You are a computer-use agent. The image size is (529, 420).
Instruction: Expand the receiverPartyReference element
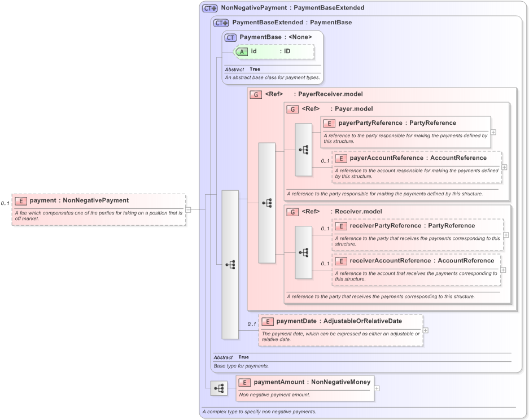(506, 235)
